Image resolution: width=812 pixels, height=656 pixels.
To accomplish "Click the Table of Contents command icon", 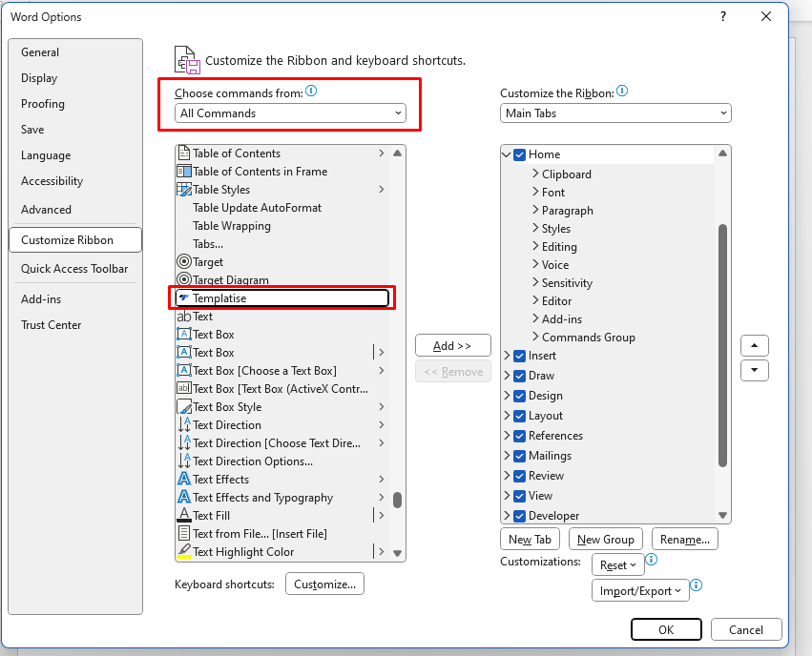I will (x=184, y=154).
